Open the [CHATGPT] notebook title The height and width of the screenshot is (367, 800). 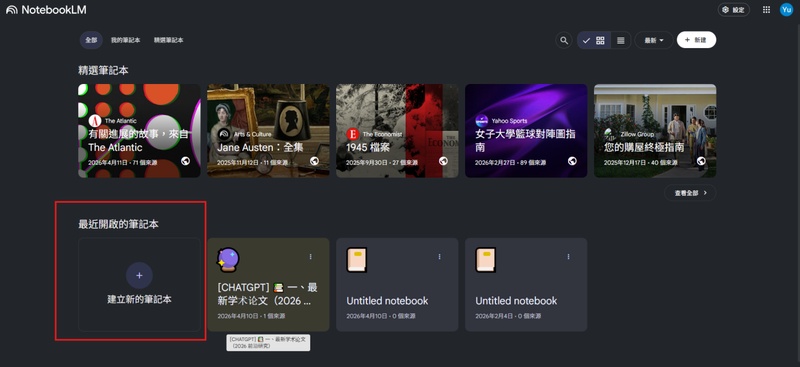point(267,294)
